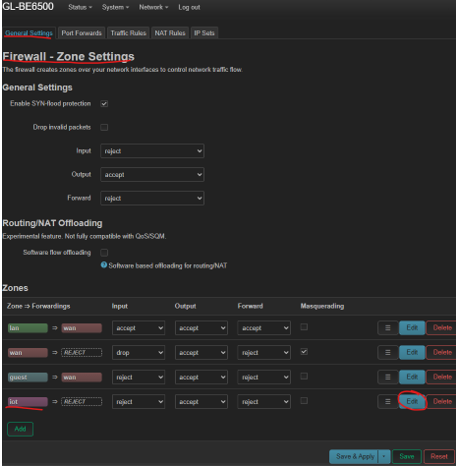Click the drag handle icon for guest zone
The image size is (456, 466).
388,377
